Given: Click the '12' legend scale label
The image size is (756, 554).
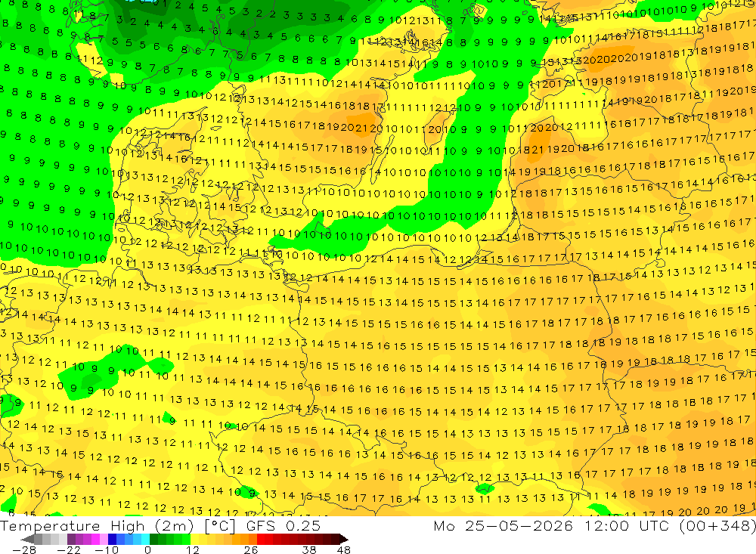Looking at the screenshot, I should pyautogui.click(x=193, y=549).
